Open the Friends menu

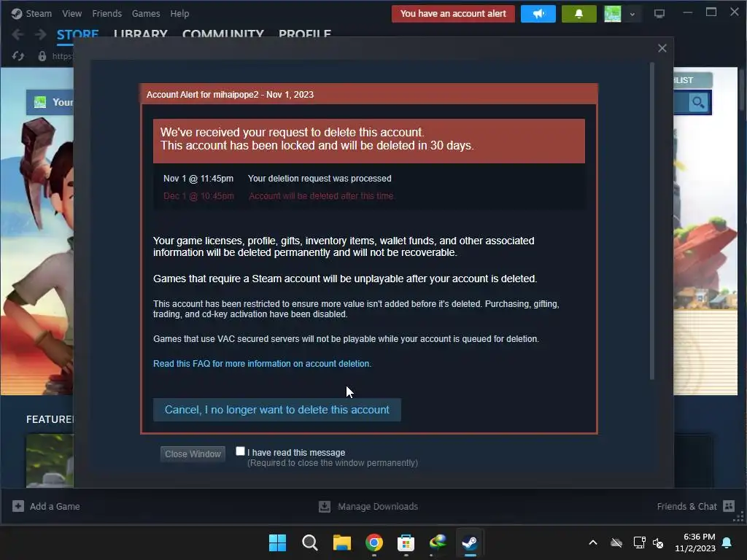(x=107, y=14)
